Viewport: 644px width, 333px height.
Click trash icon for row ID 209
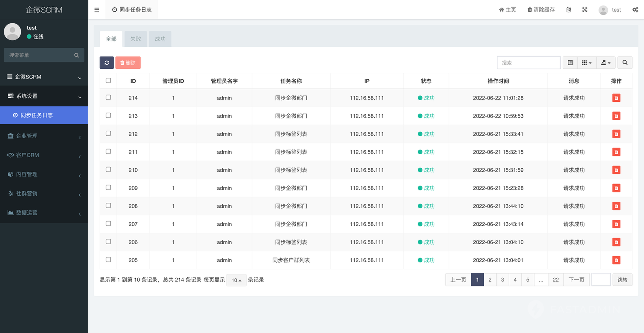coord(616,188)
